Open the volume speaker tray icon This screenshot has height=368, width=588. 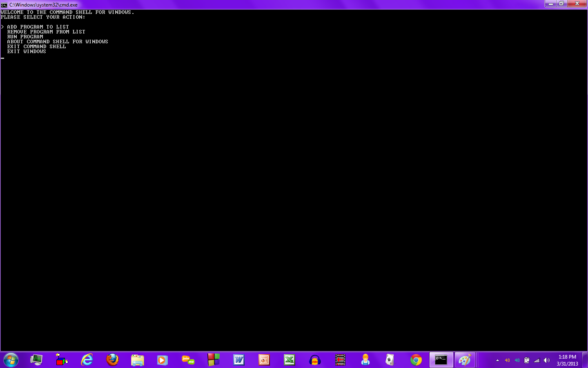(547, 360)
